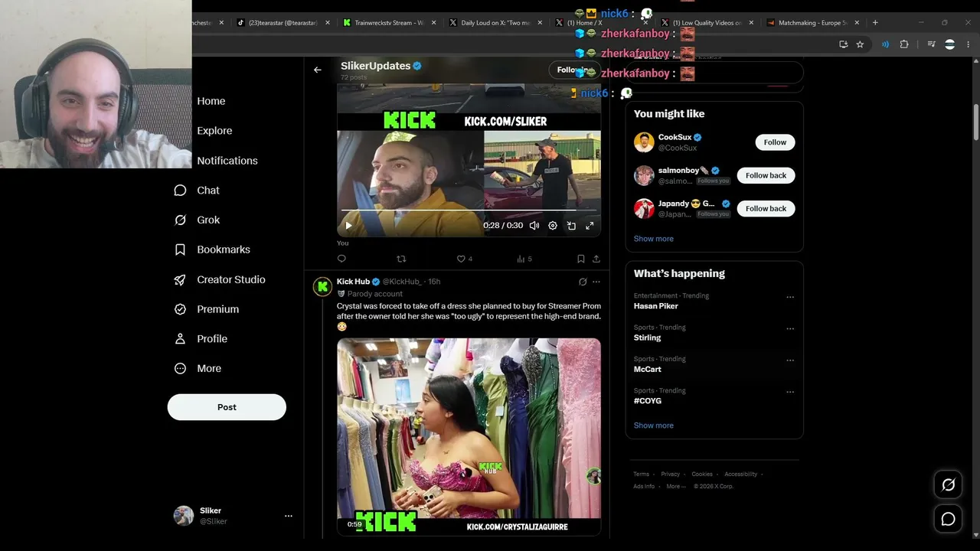Follow back salmonboy
The height and width of the screenshot is (551, 980).
[766, 175]
